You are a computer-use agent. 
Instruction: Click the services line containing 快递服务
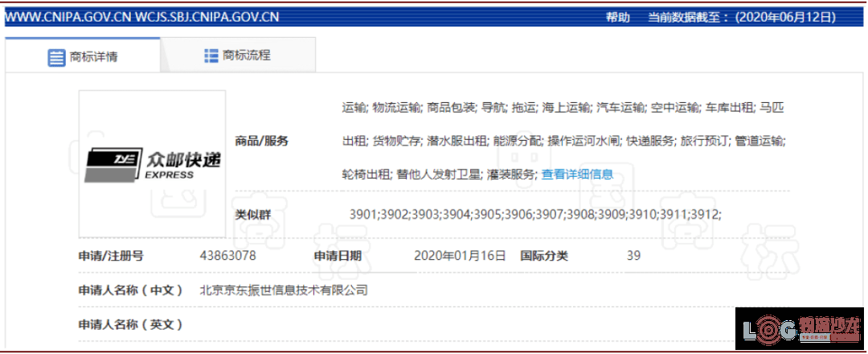point(563,142)
